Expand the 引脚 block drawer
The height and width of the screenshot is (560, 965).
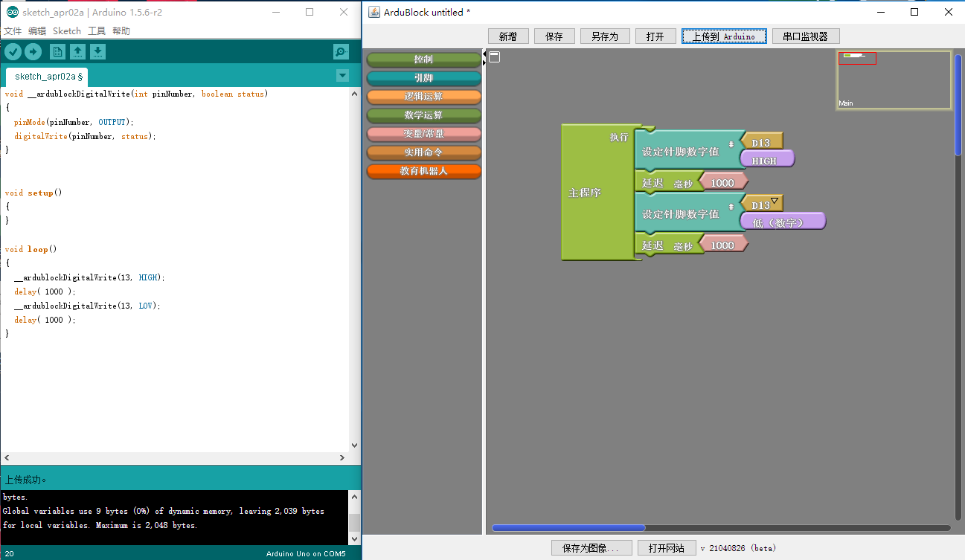(424, 78)
